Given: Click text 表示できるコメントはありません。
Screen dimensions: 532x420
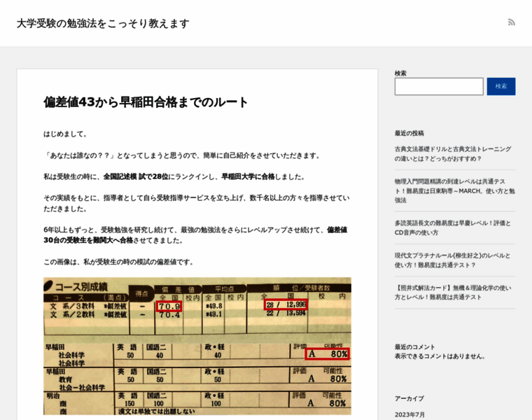Looking at the screenshot, I should (x=440, y=356).
